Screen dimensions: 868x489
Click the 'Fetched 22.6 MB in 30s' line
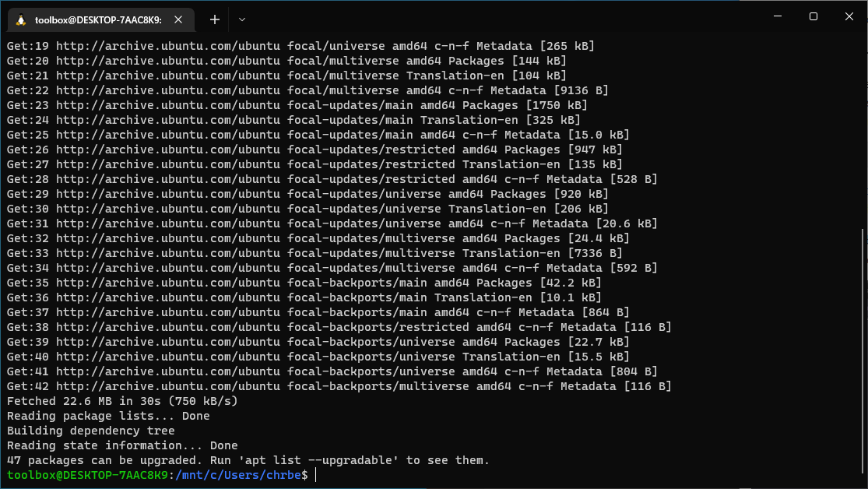[x=121, y=401]
